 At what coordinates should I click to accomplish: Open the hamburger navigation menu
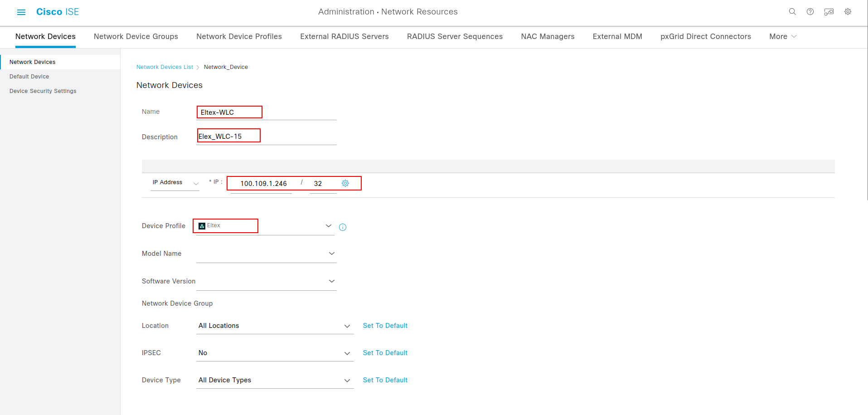click(21, 12)
